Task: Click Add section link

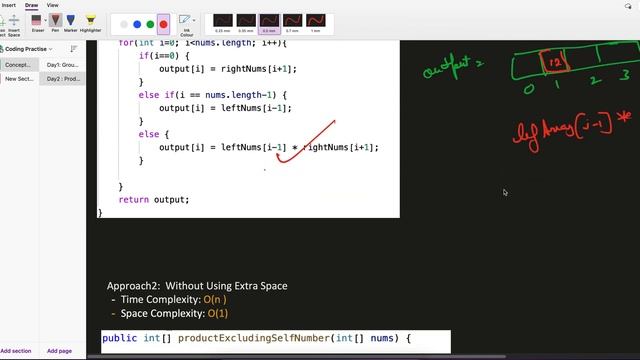Action: 16,351
